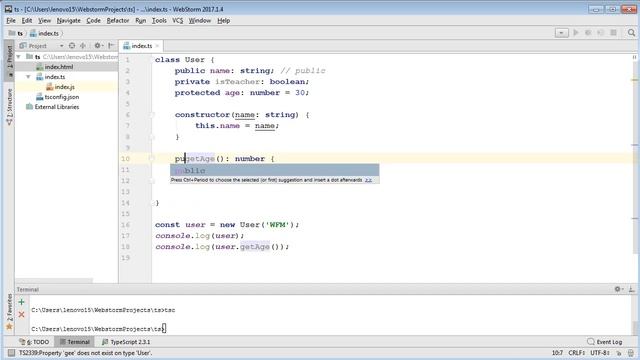The width and height of the screenshot is (640, 360).
Task: Click Scroll from Source target icon
Action: coord(72,46)
